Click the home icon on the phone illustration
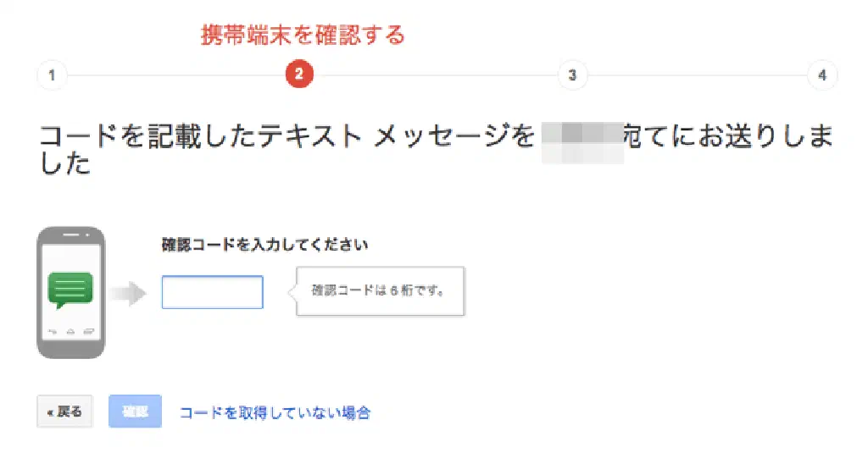Viewport: 868px width, 453px height. (70, 330)
